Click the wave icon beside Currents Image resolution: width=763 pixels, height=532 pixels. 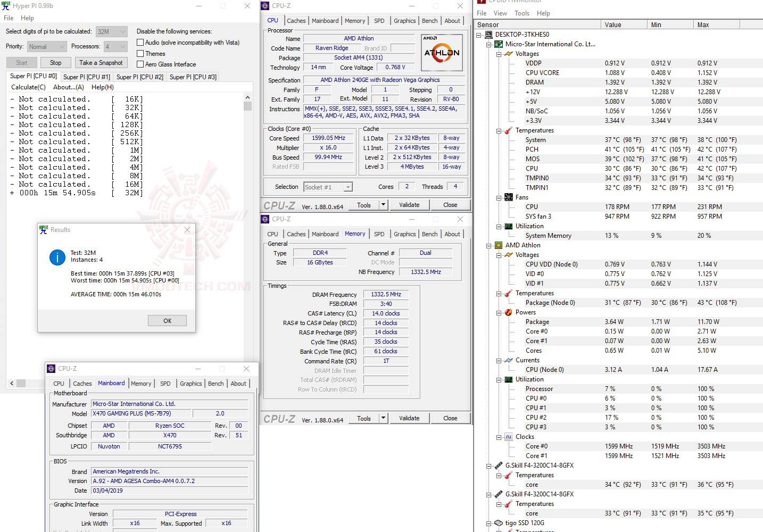pos(509,360)
